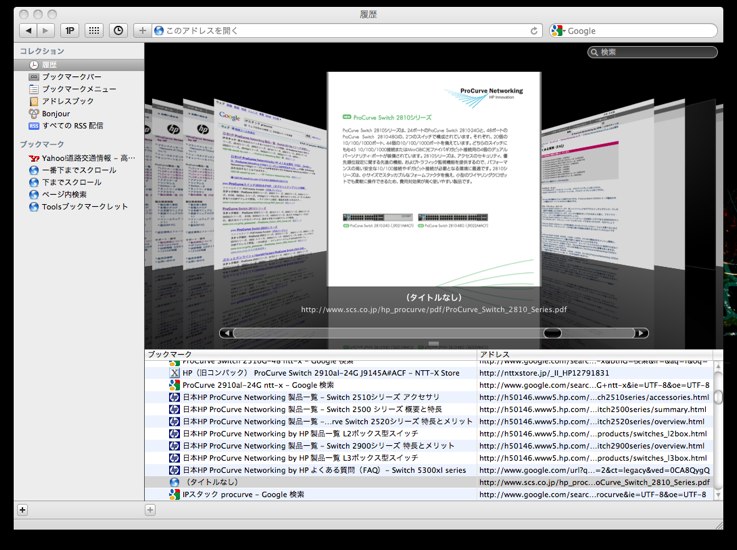Click history list scroll down arrow

coord(718,495)
